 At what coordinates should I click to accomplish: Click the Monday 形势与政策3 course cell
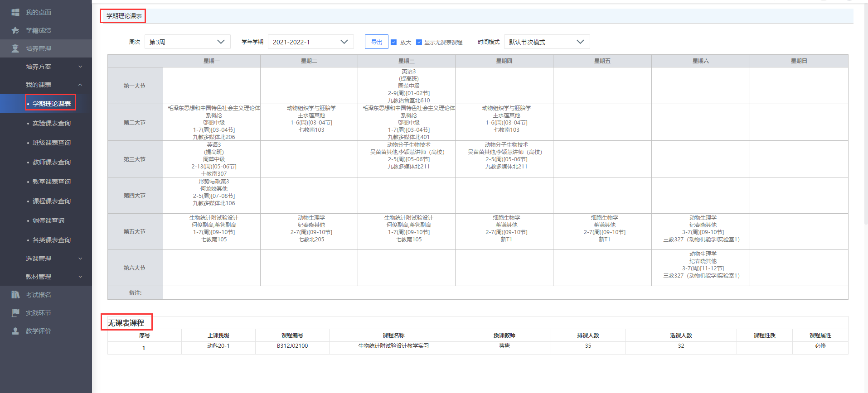point(213,192)
